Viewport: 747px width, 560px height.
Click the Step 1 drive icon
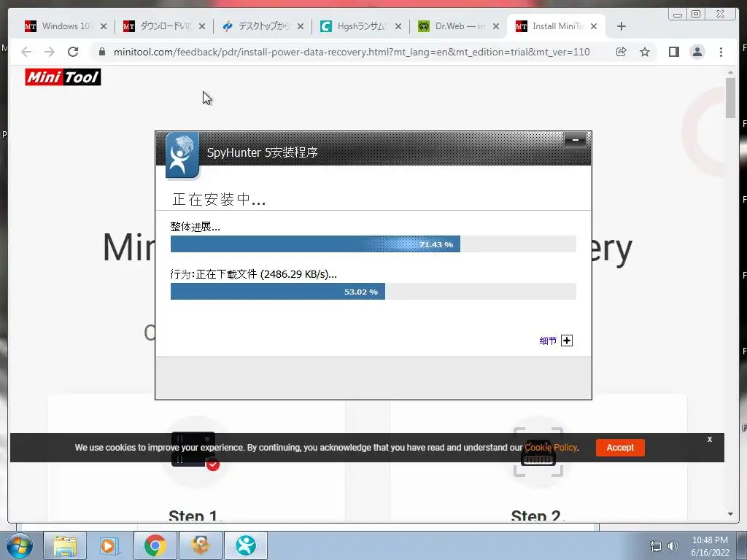click(x=196, y=450)
